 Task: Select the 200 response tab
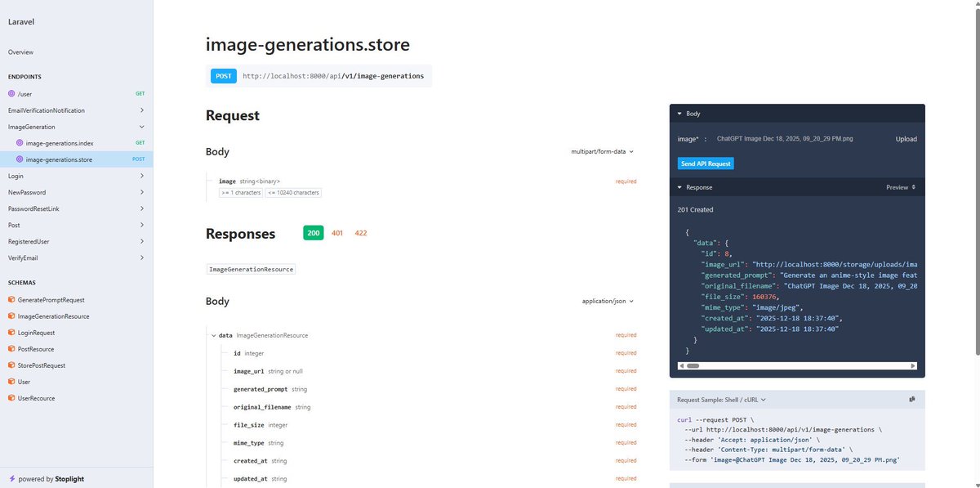314,233
